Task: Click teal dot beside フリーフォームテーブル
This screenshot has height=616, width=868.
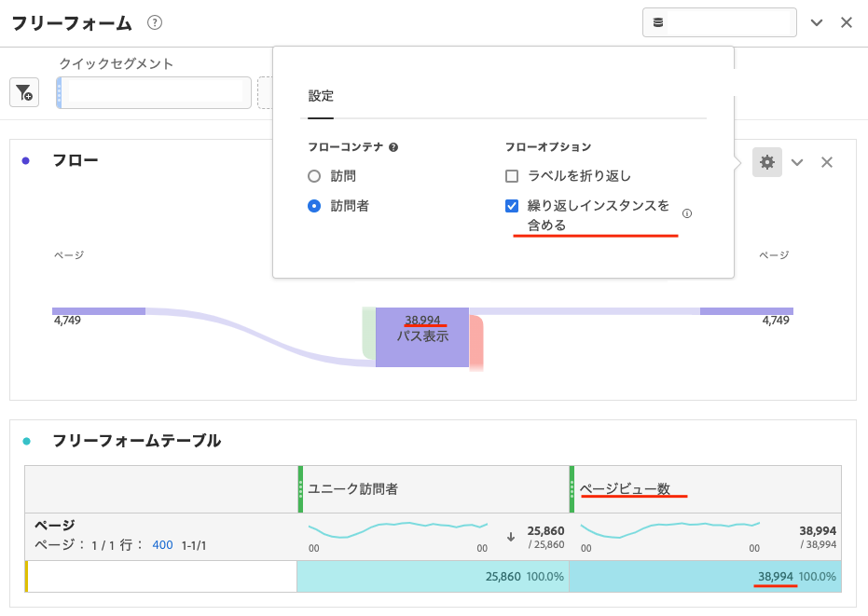Action: (26, 441)
